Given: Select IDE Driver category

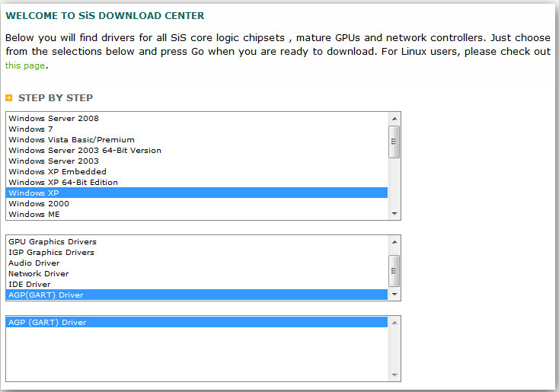Looking at the screenshot, I should [x=196, y=285].
